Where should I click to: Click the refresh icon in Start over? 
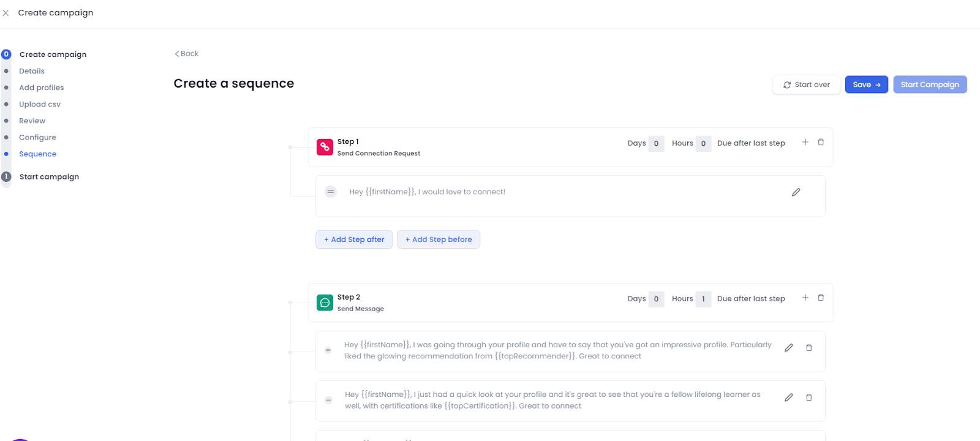pyautogui.click(x=787, y=85)
